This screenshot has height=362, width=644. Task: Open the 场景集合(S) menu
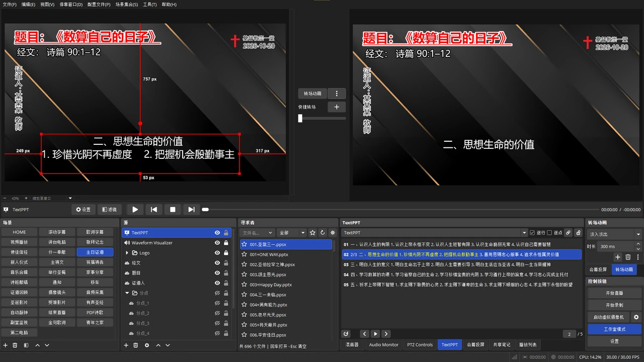127,5
